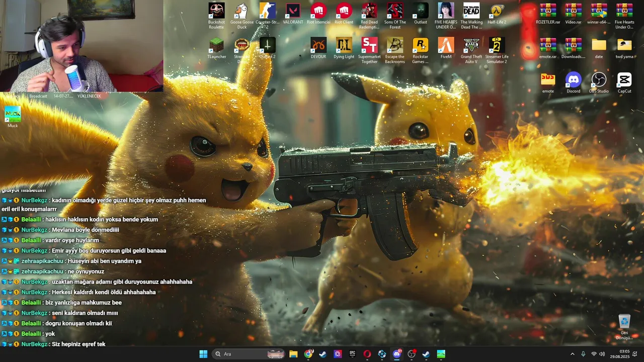Viewport: 644px width, 362px height.
Task: Switch to Chrome in the taskbar
Action: pos(308,354)
